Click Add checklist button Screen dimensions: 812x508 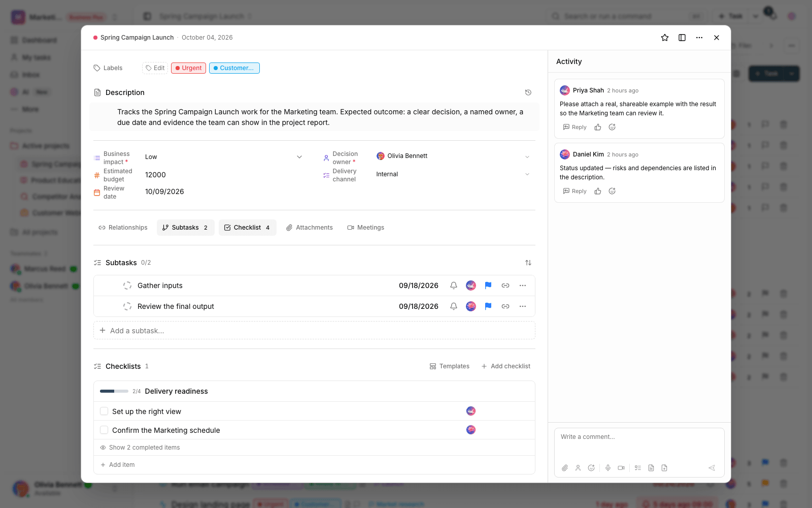505,366
